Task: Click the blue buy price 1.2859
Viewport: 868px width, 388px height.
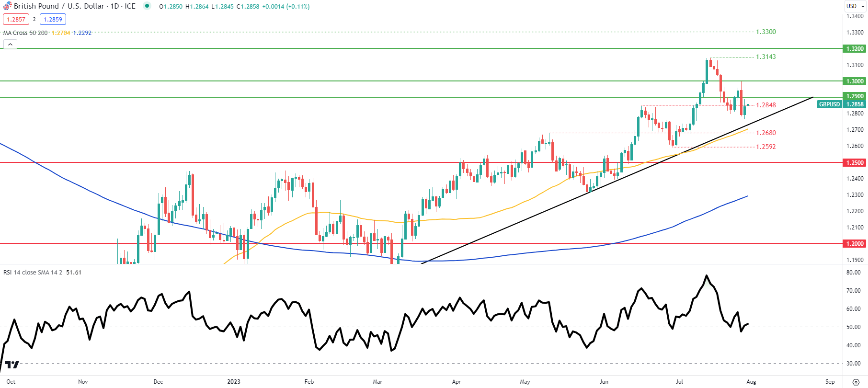Action: tap(53, 19)
